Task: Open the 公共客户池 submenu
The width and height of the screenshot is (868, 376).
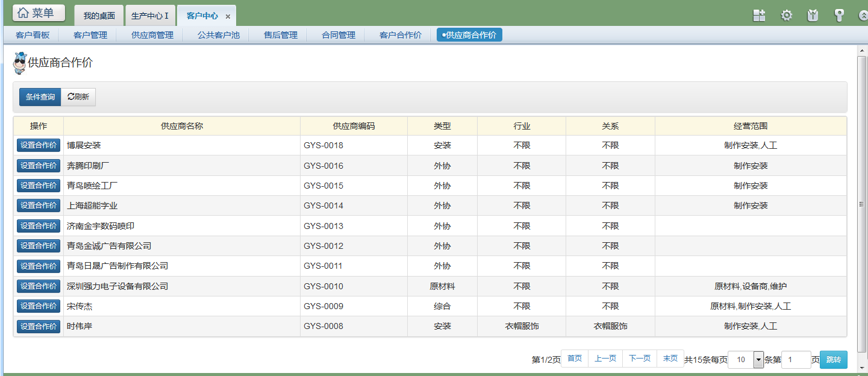Action: coord(219,35)
